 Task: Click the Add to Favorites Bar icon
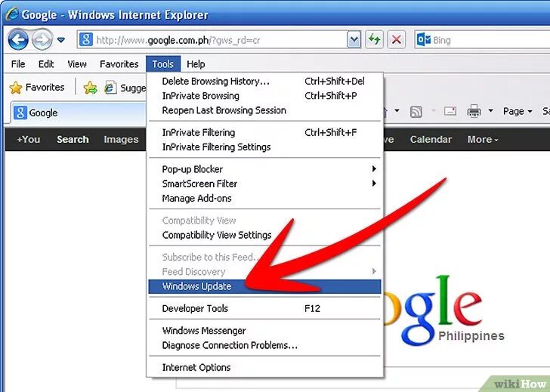point(91,88)
